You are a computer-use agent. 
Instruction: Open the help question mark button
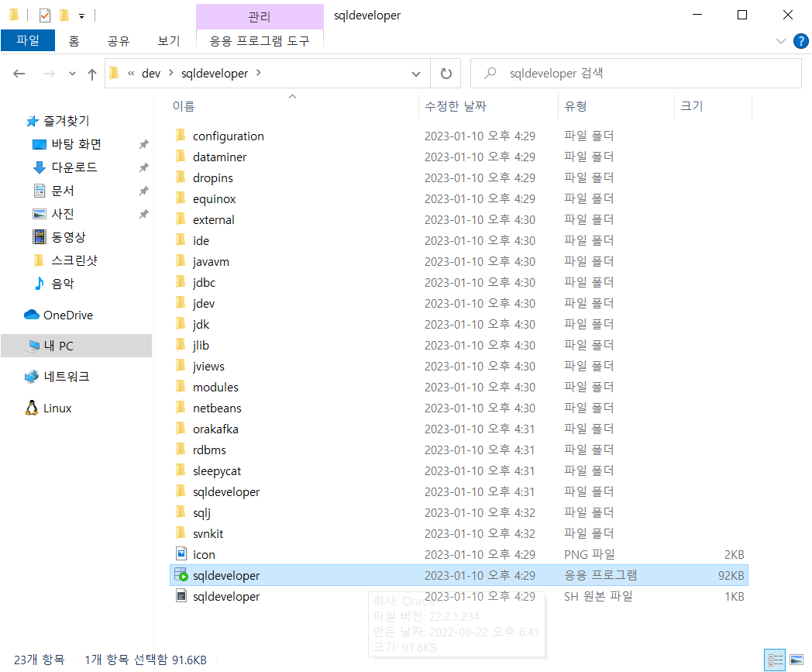coord(801,41)
